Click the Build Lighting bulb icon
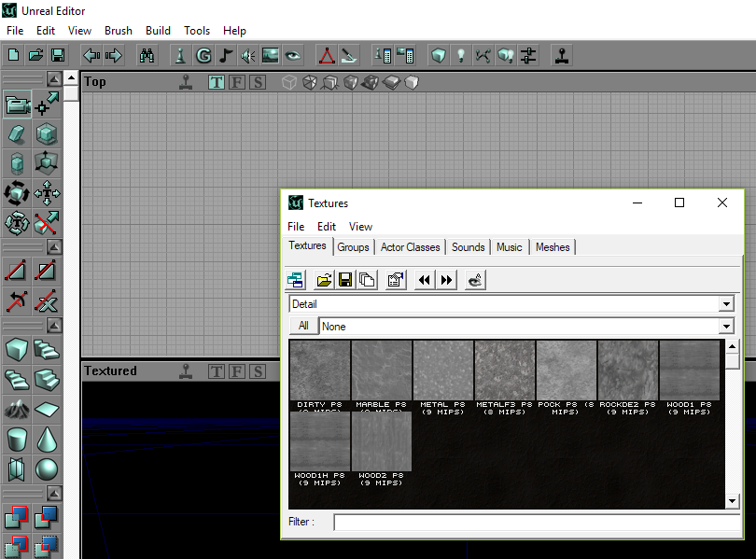This screenshot has width=756, height=559. pyautogui.click(x=461, y=55)
